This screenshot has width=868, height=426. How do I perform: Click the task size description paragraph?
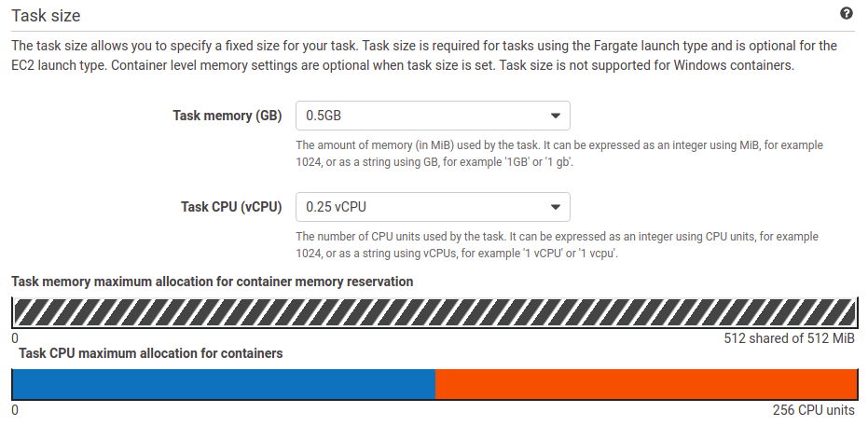pyautogui.click(x=424, y=57)
